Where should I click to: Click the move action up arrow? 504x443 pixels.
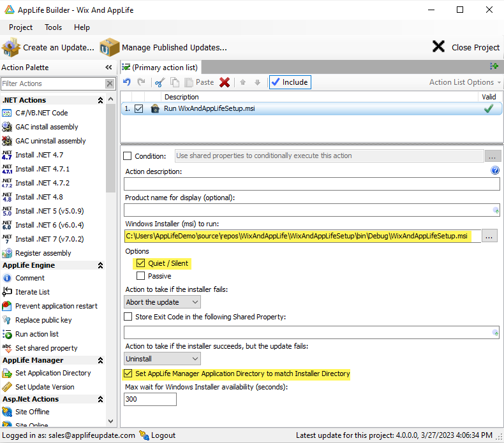(x=242, y=82)
